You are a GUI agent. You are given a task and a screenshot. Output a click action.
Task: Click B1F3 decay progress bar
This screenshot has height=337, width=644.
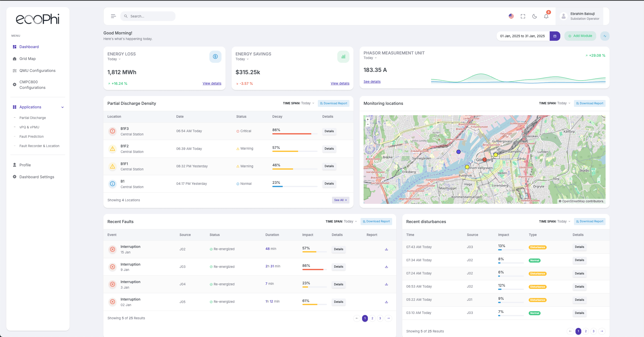coord(295,134)
